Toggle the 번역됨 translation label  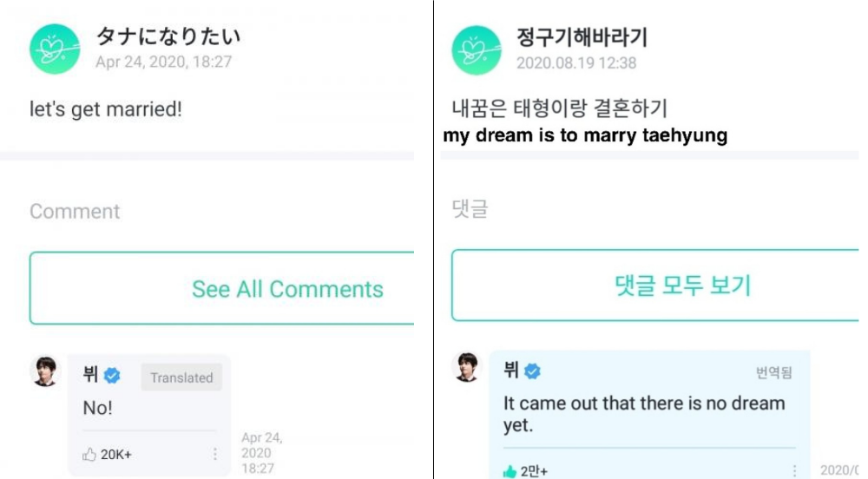pos(773,372)
